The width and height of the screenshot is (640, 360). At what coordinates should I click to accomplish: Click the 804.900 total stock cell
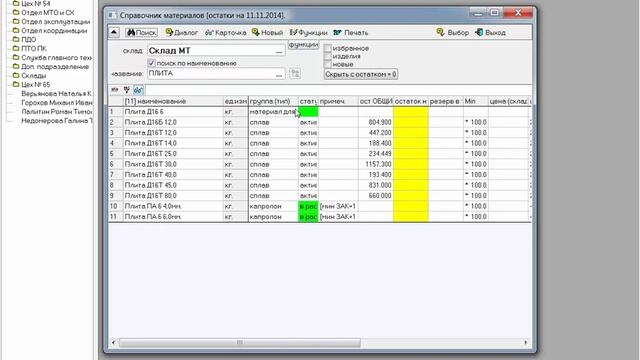click(x=376, y=122)
